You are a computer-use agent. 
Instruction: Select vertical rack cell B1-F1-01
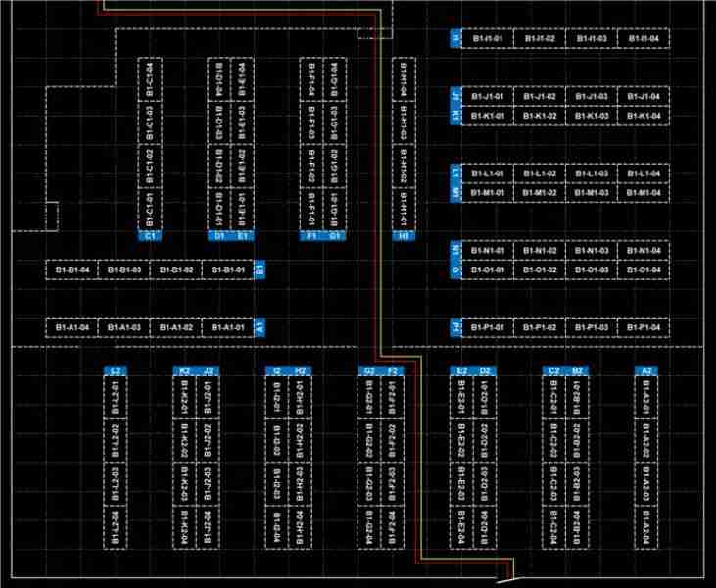[311, 210]
